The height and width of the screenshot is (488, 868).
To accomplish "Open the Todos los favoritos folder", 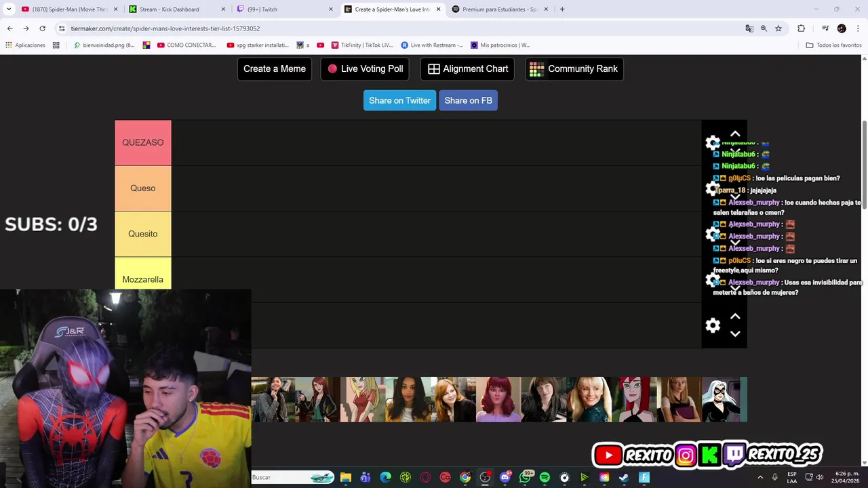I will (x=834, y=45).
